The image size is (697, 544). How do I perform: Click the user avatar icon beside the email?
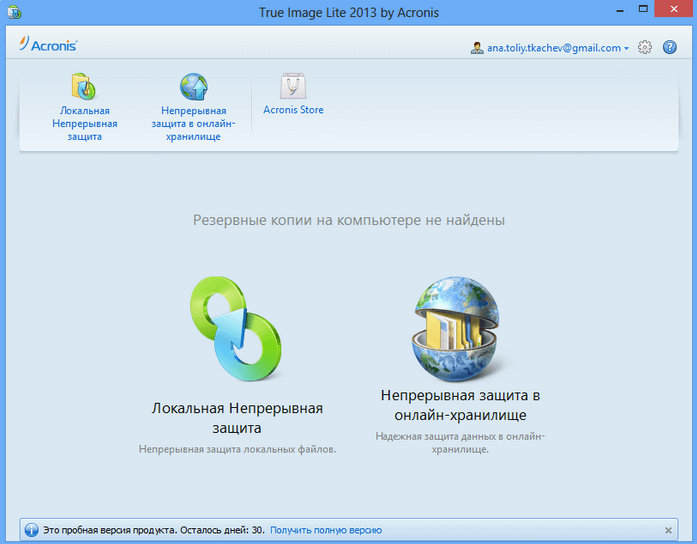tap(477, 48)
